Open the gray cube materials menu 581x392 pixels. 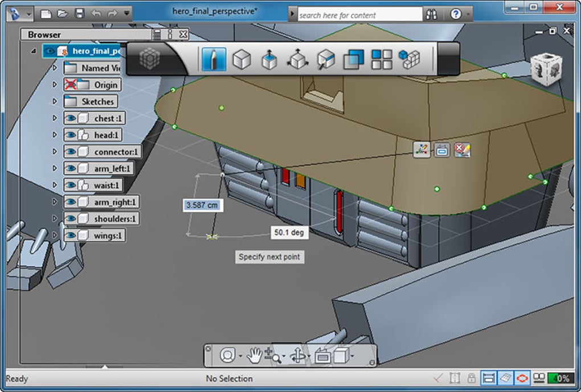coord(150,59)
